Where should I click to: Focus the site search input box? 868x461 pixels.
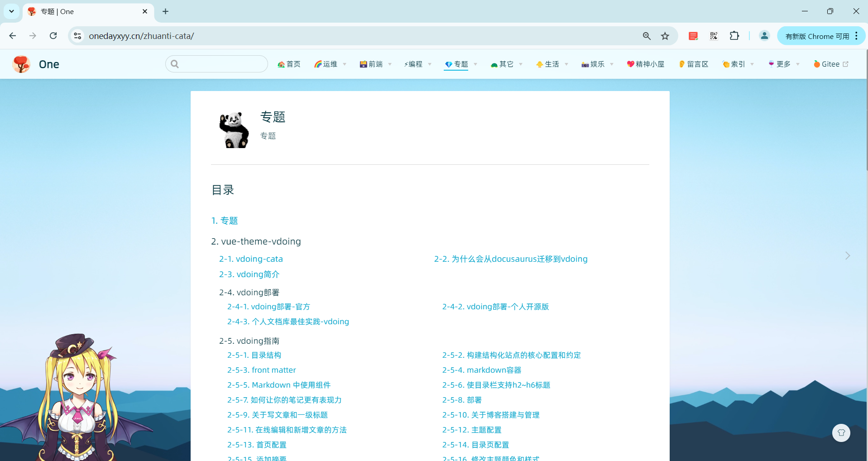pyautogui.click(x=216, y=64)
